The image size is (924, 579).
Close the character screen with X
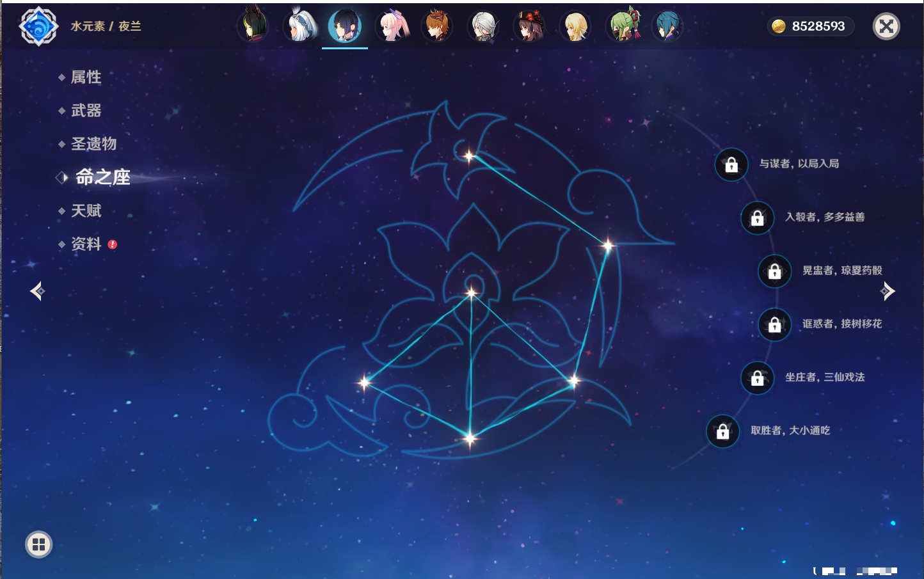[886, 26]
